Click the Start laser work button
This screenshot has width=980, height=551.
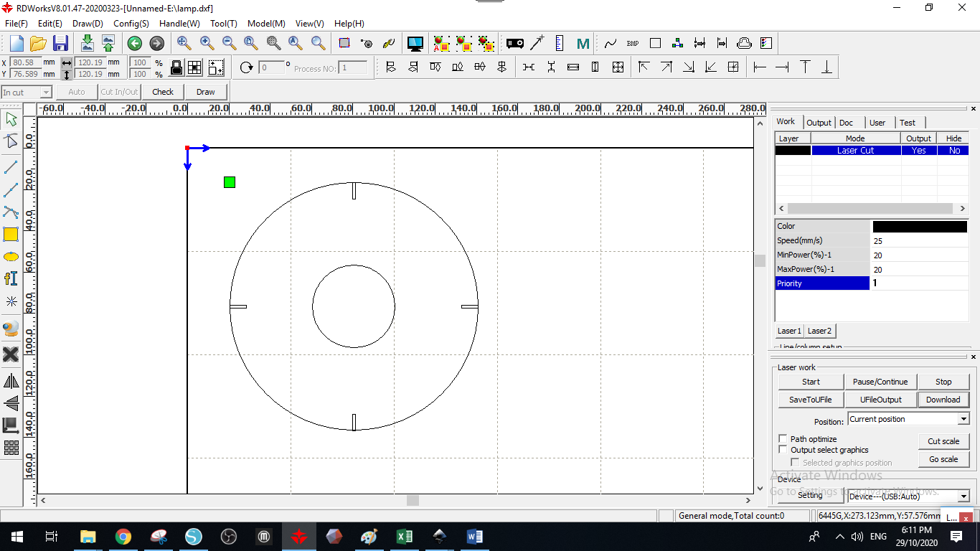[811, 382]
